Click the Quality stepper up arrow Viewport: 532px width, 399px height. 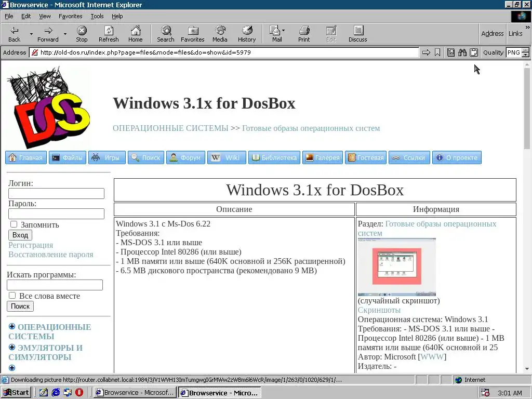[526, 50]
